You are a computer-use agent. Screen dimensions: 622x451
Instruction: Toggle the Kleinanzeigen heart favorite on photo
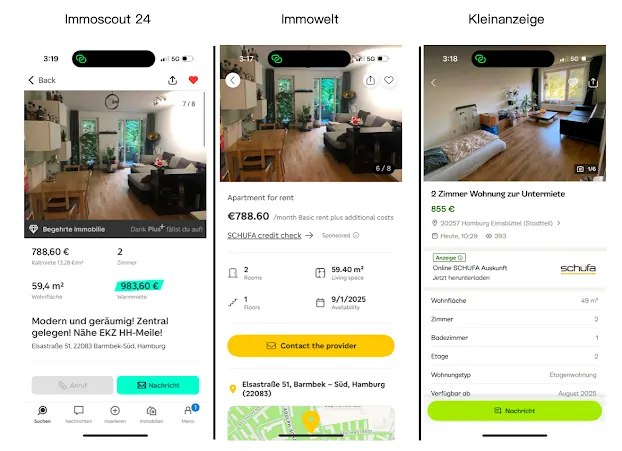575,82
